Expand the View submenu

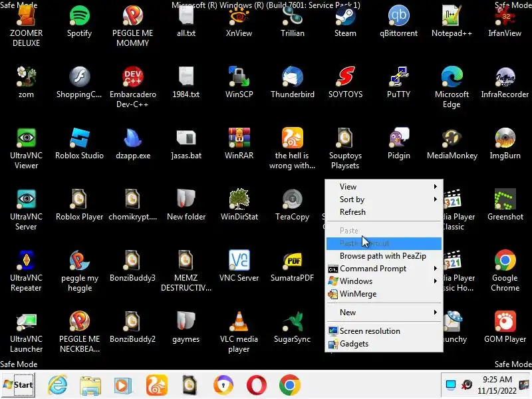click(384, 187)
